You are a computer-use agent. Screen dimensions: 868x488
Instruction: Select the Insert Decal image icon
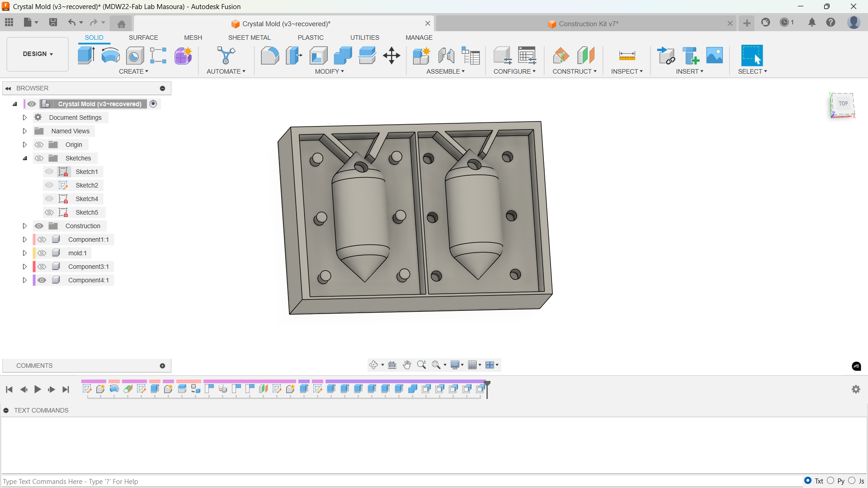[715, 56]
